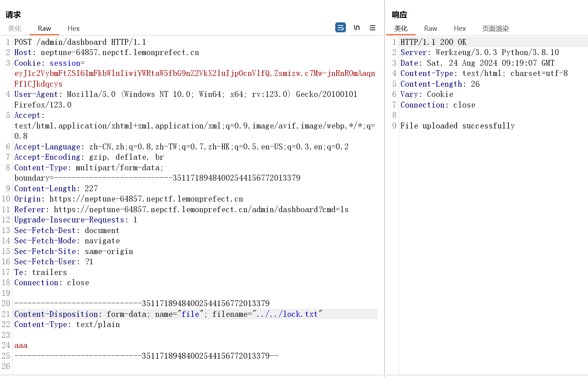Click 'Content-Type: text/plain' line

67,325
